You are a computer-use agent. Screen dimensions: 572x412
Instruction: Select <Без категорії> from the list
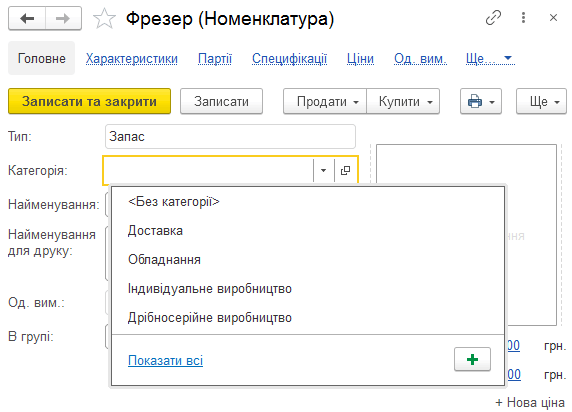308,201
